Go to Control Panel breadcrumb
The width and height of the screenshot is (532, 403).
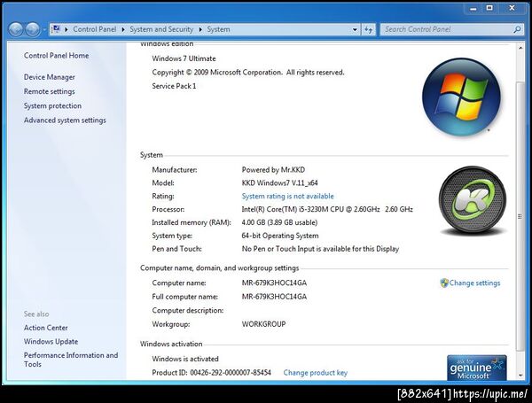(x=94, y=29)
